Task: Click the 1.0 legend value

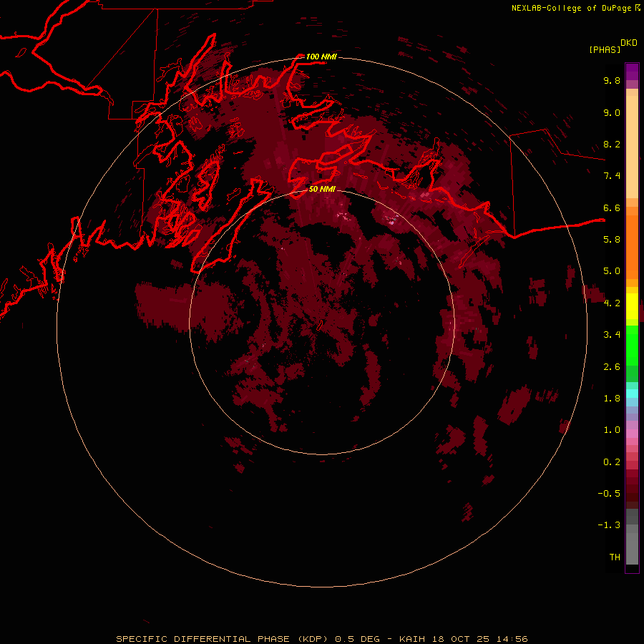Action: [x=612, y=430]
